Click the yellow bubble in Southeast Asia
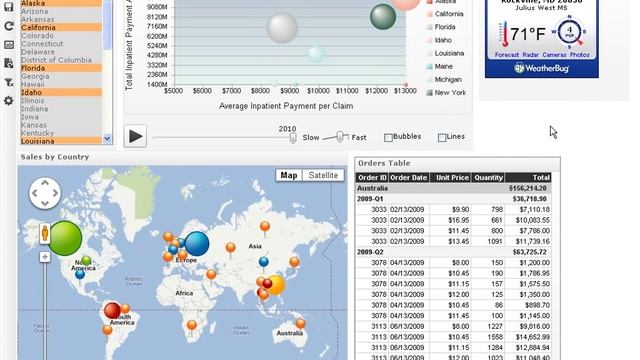The width and height of the screenshot is (640, 360). [275, 285]
